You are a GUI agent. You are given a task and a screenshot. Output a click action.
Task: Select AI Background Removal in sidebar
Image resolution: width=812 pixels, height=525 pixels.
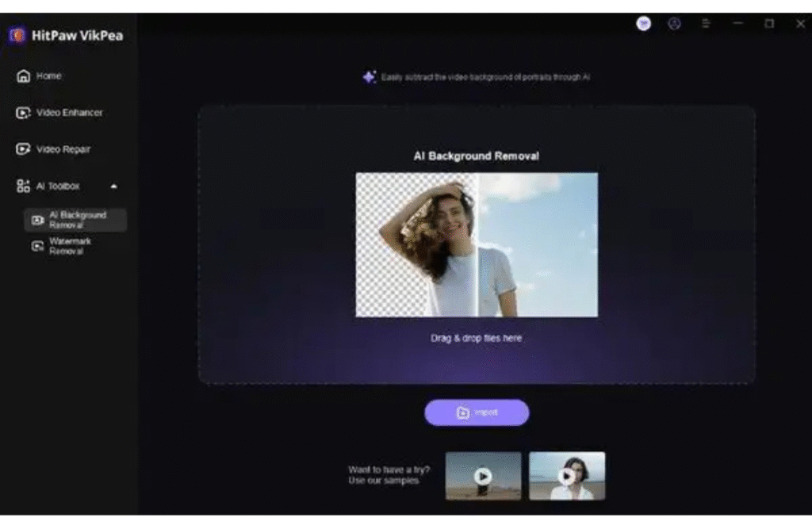point(76,220)
